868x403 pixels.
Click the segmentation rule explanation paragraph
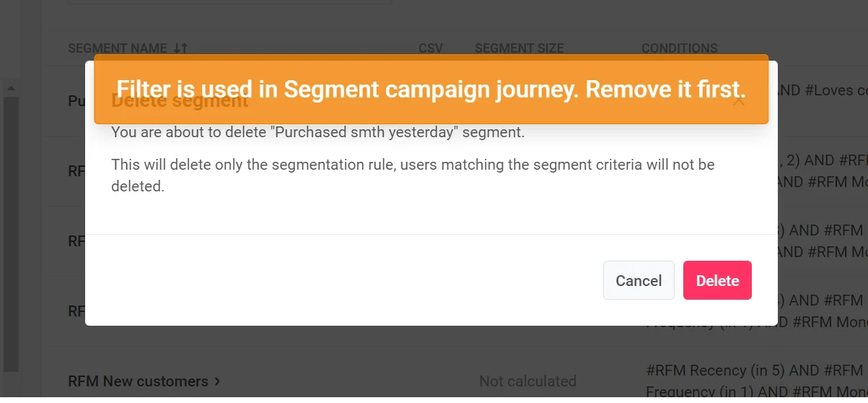(x=412, y=175)
